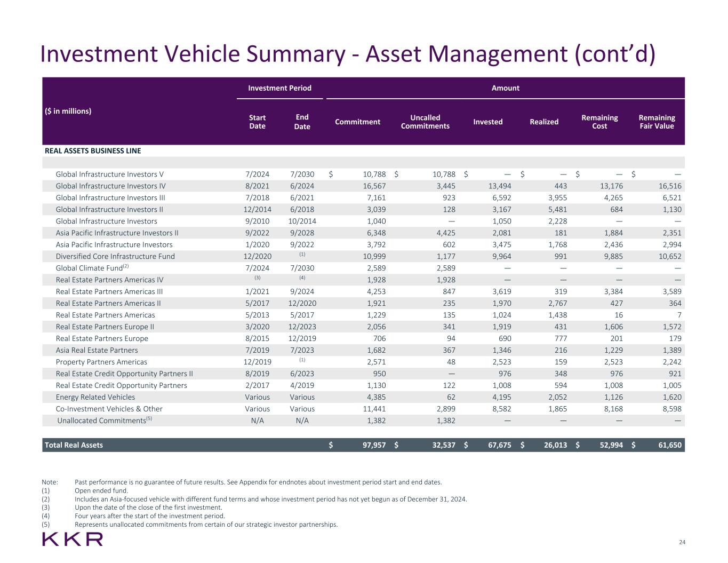Screen dimensions: 728x563
Task: Click total invested value 67,675
Action: point(500,445)
